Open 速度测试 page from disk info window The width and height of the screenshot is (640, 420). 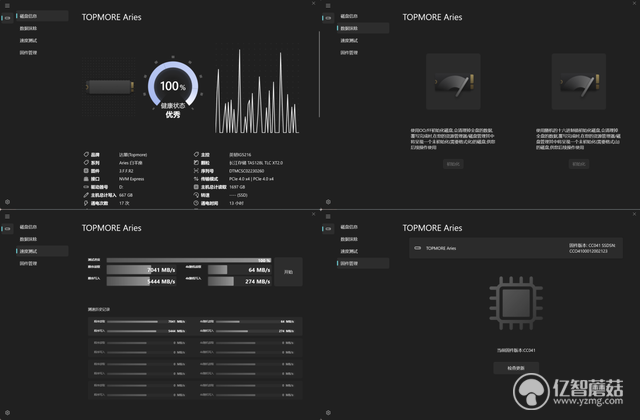42,40
